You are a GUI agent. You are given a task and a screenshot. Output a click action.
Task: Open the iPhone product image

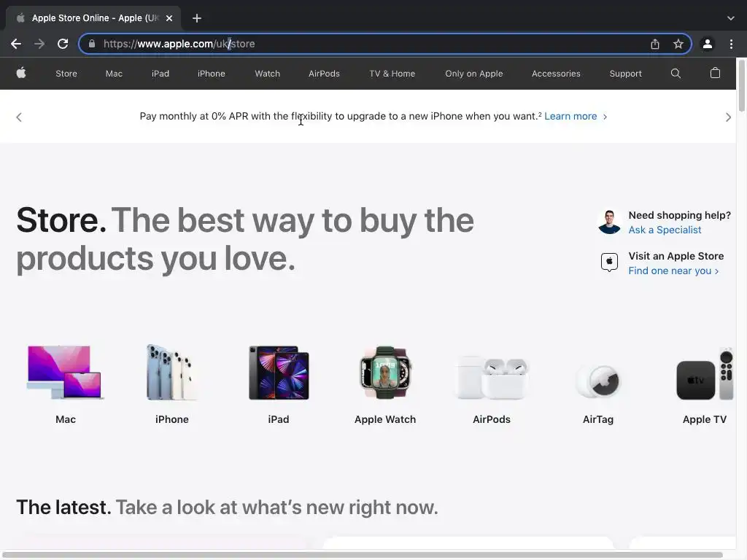(172, 373)
